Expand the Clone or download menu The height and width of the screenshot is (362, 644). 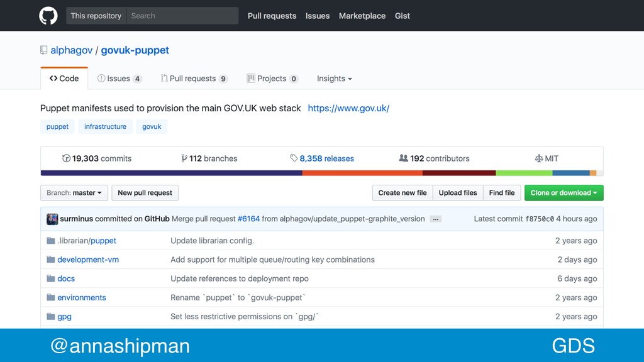(x=563, y=193)
